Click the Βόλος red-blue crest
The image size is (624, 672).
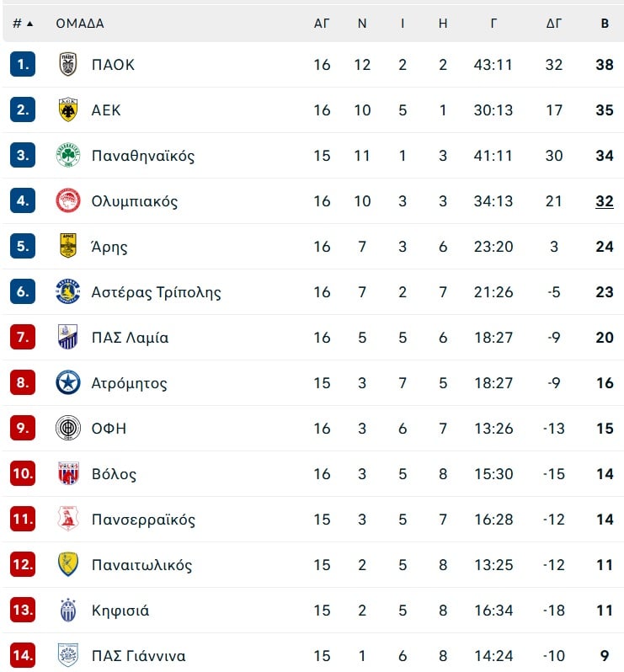[x=68, y=473]
